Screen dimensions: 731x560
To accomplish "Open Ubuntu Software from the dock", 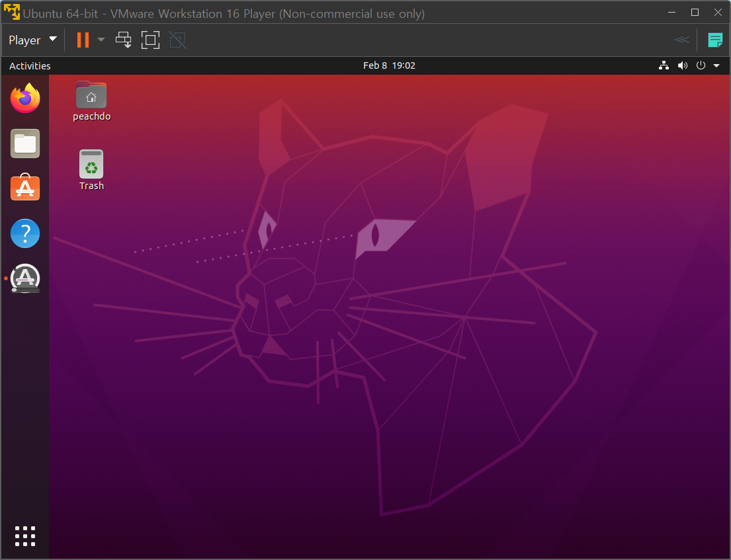I will click(x=25, y=187).
